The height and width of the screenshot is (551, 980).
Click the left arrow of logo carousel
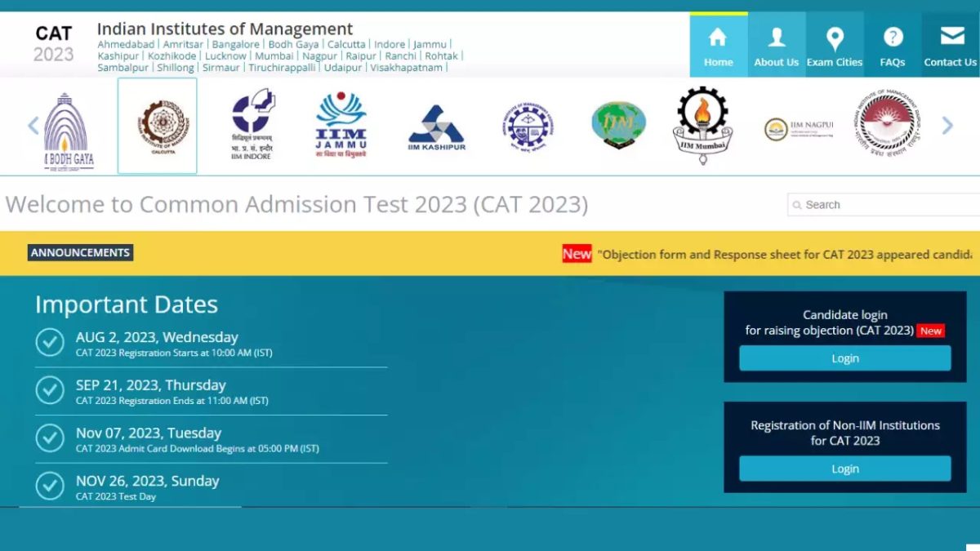click(x=31, y=124)
